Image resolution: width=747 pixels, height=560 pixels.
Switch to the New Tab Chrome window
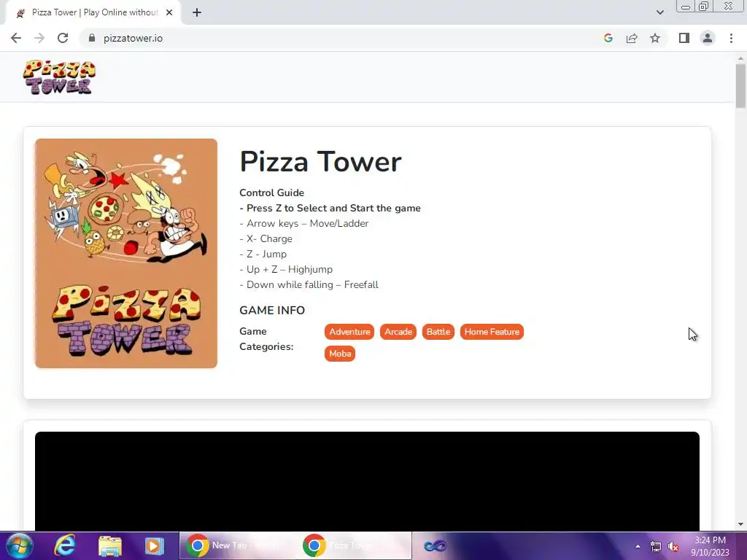pos(239,545)
